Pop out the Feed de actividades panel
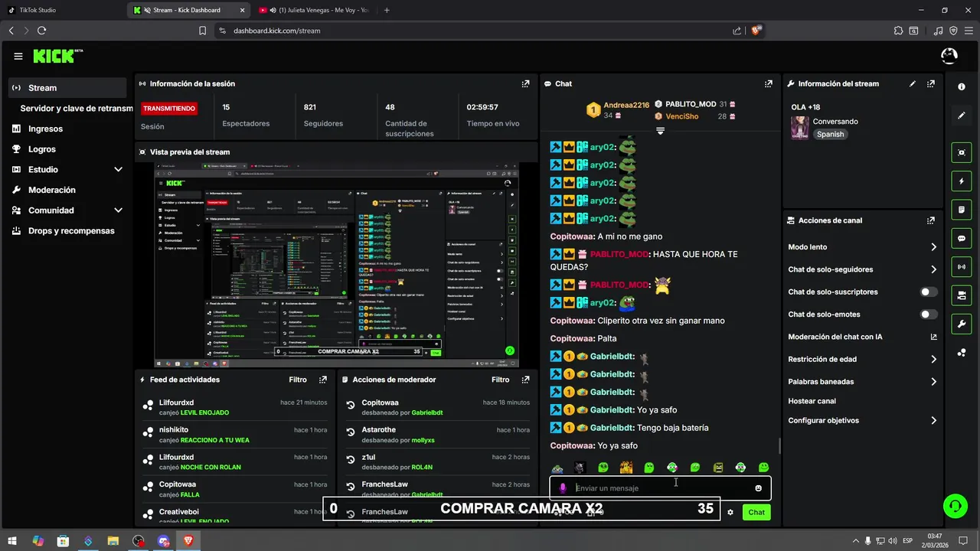The image size is (980, 551). 323,380
